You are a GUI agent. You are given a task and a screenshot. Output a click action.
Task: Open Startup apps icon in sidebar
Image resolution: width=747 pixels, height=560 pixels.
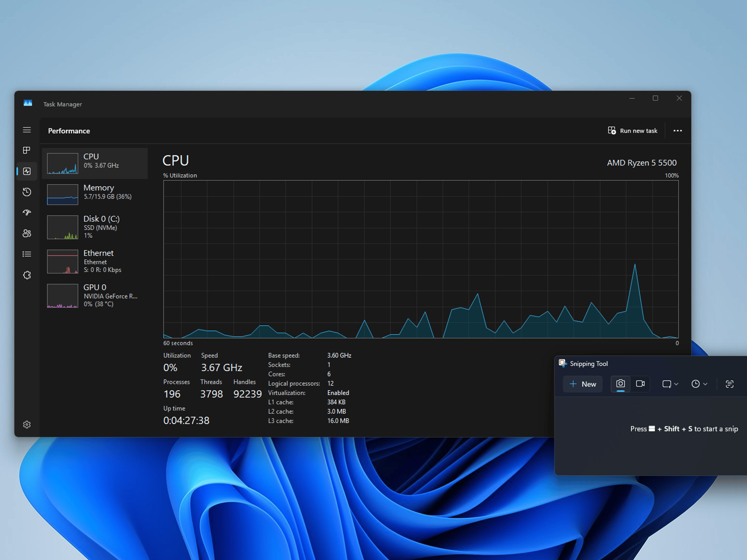pos(27,213)
